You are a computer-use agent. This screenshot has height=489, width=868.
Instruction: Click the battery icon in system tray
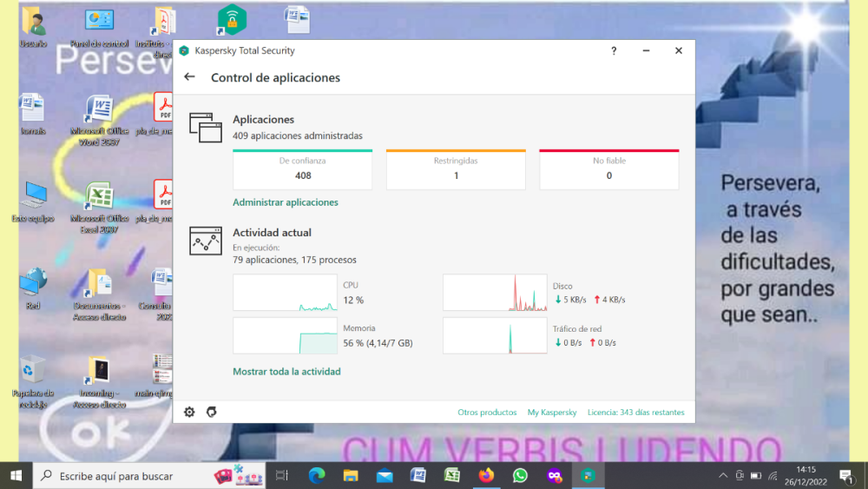(756, 476)
